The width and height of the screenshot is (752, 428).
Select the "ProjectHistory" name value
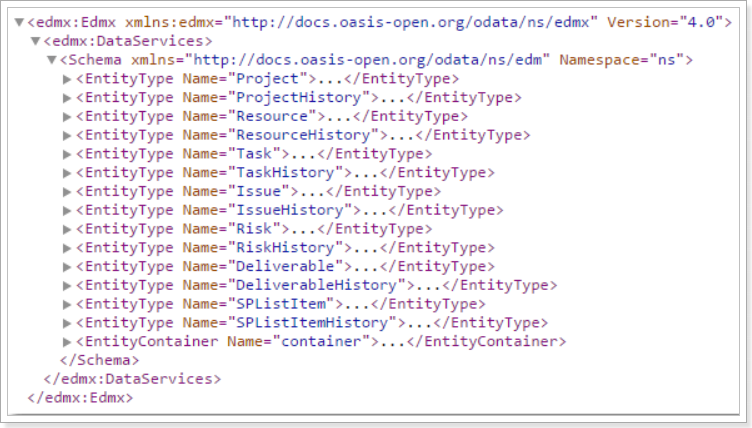pos(299,97)
